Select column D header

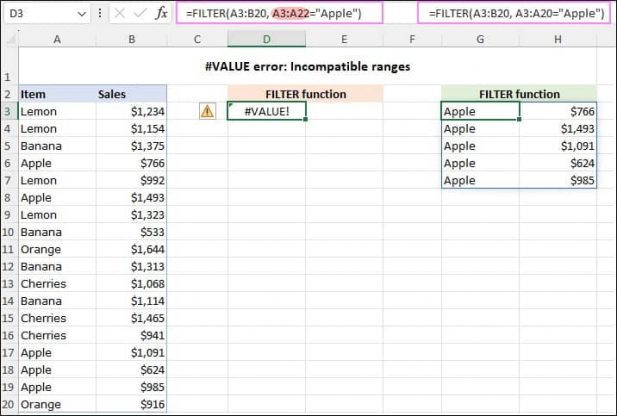[266, 39]
